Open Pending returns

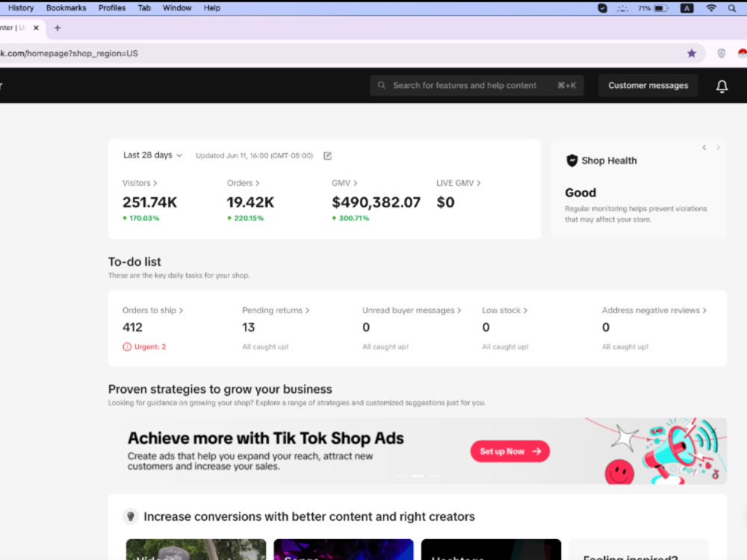coord(276,311)
